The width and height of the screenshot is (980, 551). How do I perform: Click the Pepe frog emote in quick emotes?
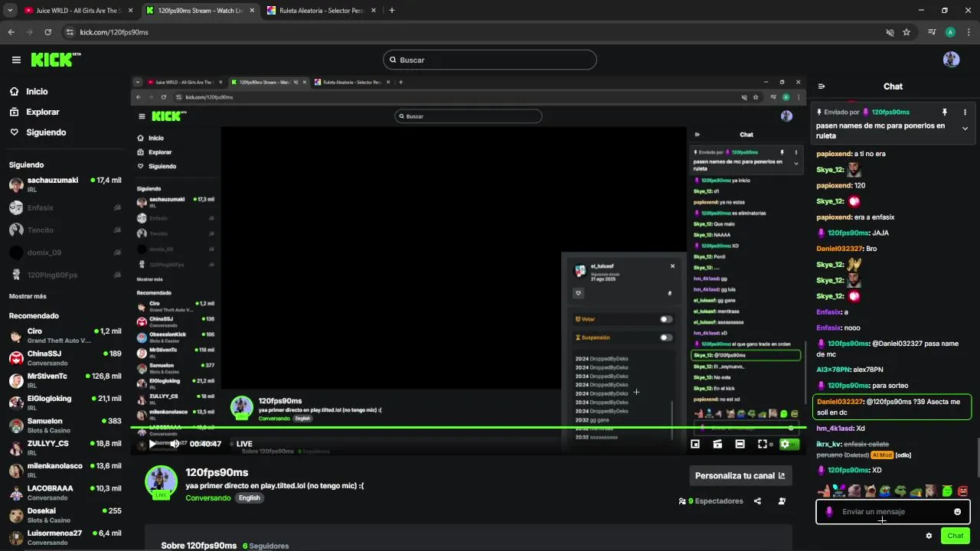[x=885, y=491]
